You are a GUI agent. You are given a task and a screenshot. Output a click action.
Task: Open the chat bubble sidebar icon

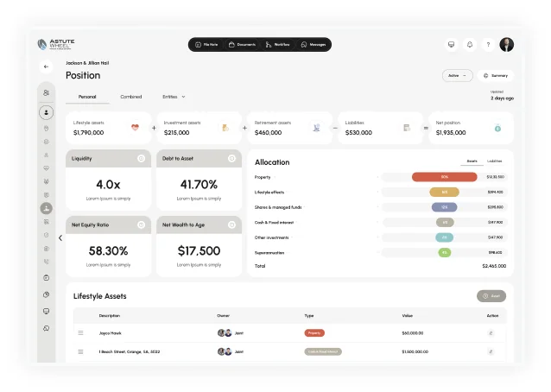pyautogui.click(x=46, y=328)
